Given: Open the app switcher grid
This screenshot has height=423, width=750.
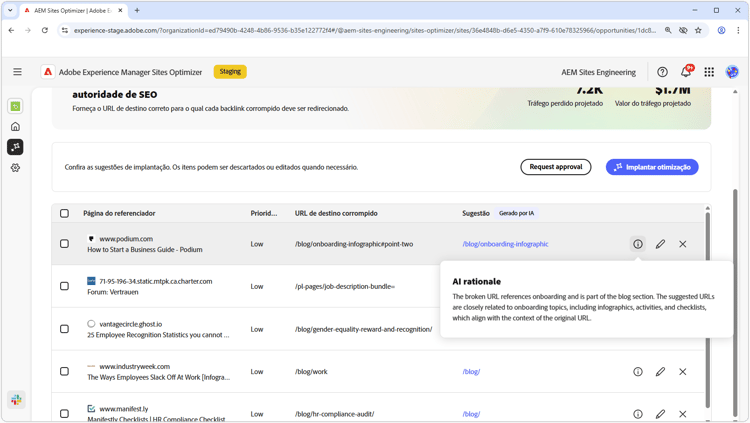Looking at the screenshot, I should [x=709, y=72].
